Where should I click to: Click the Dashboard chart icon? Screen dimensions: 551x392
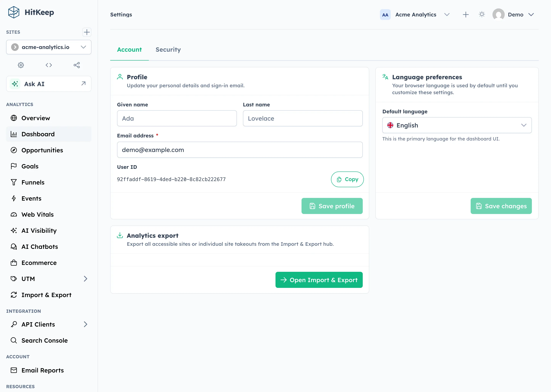[14, 134]
